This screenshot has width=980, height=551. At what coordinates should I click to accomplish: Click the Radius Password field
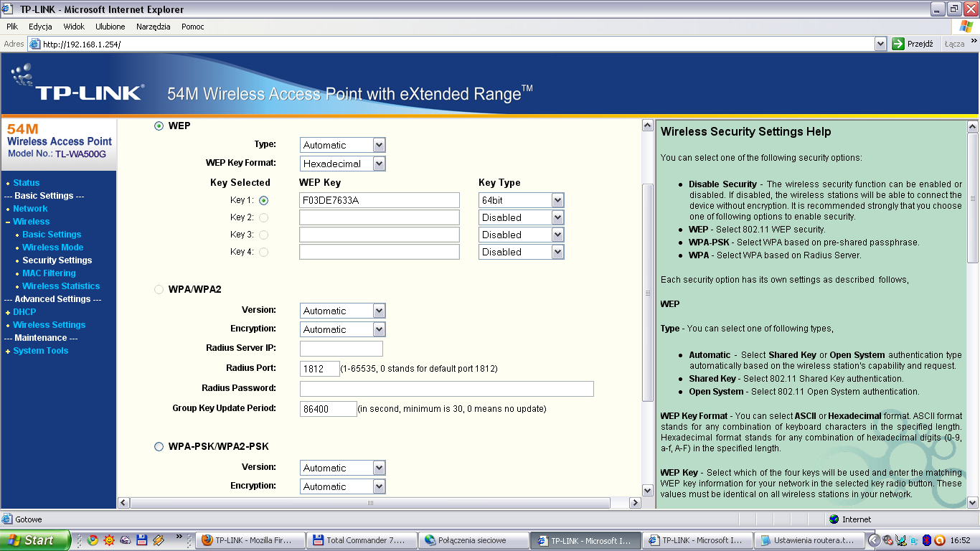[447, 389]
